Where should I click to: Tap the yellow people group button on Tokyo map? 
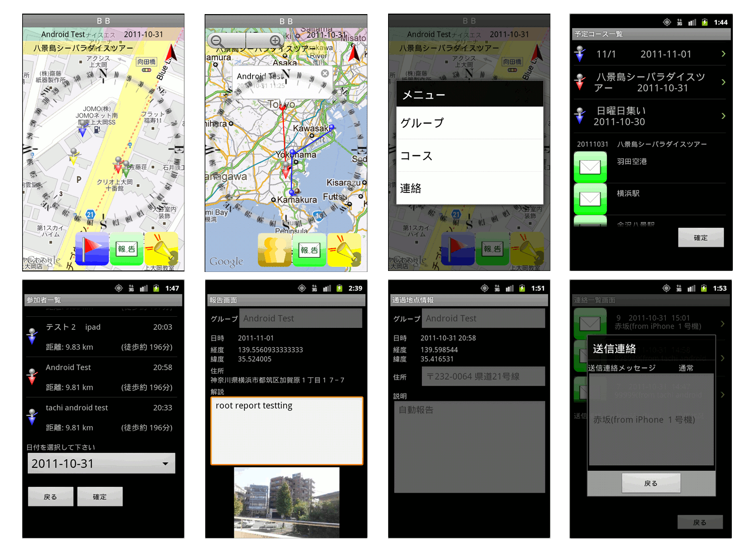[x=275, y=249]
